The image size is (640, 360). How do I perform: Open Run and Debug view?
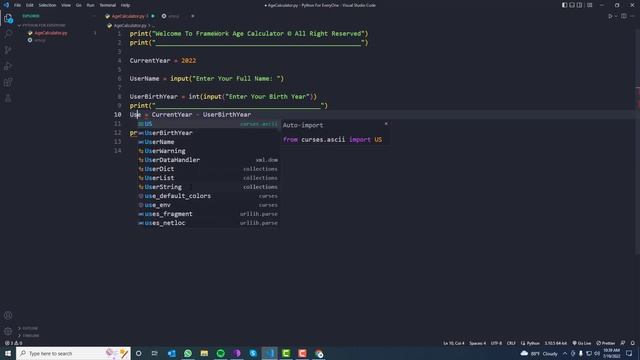coord(8,66)
